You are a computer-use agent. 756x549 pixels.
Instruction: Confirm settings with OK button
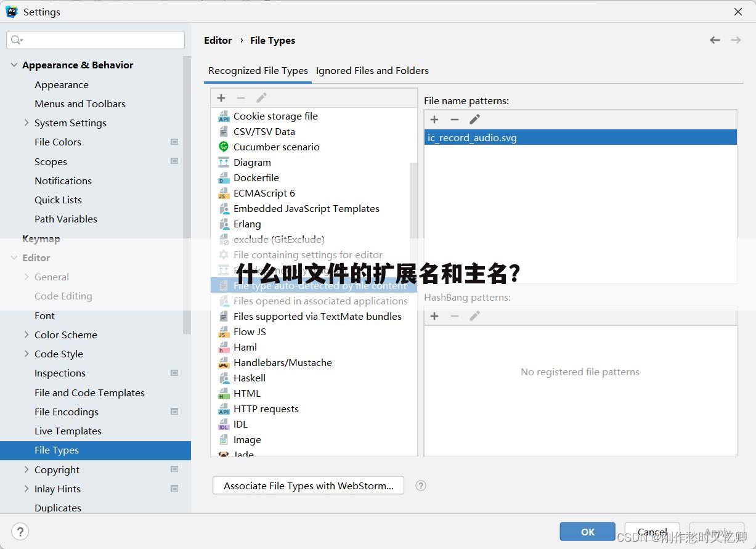pos(588,532)
